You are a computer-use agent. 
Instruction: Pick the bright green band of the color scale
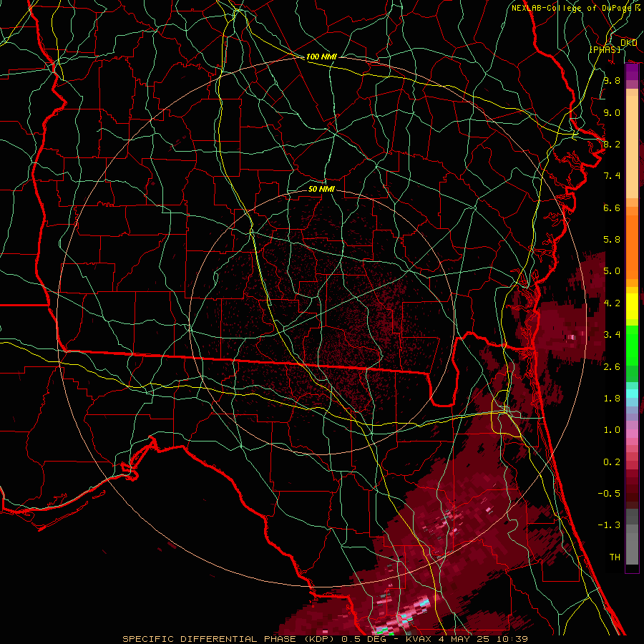tap(632, 345)
